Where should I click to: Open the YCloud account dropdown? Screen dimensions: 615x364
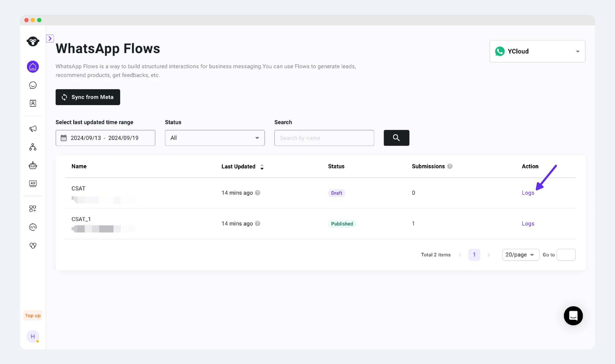[x=537, y=51]
